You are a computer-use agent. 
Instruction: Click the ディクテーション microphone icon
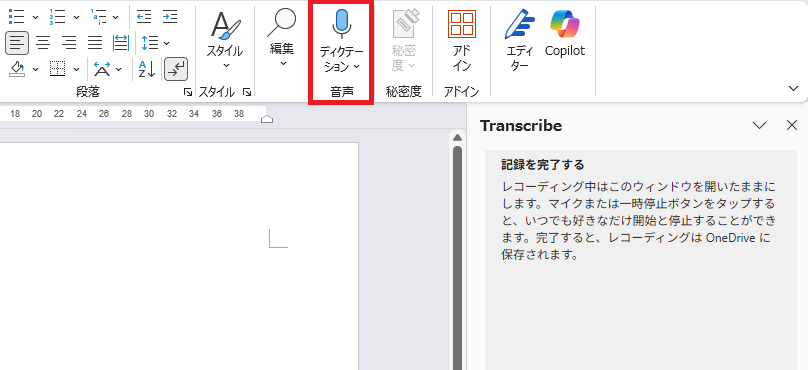[x=341, y=24]
